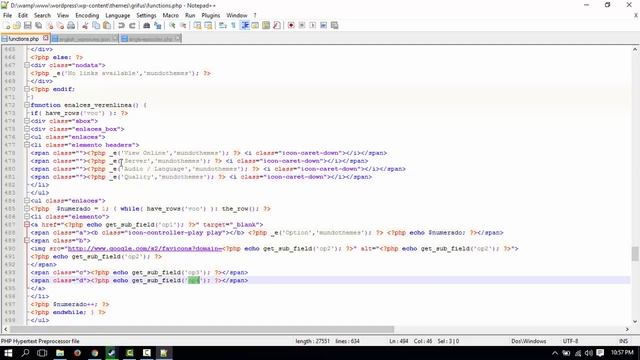Image resolution: width=640 pixels, height=360 pixels.
Task: Toggle word wrap in toolbar
Action: click(222, 25)
